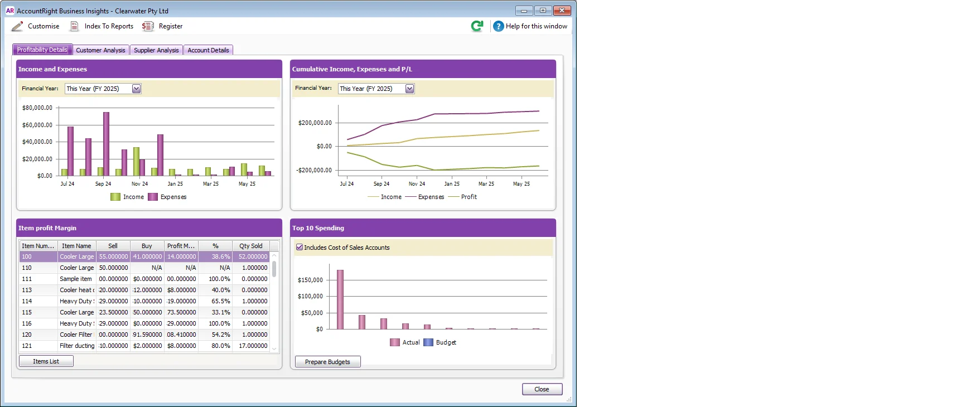
Task: Click the Top 10 Spending panel header
Action: tap(423, 228)
